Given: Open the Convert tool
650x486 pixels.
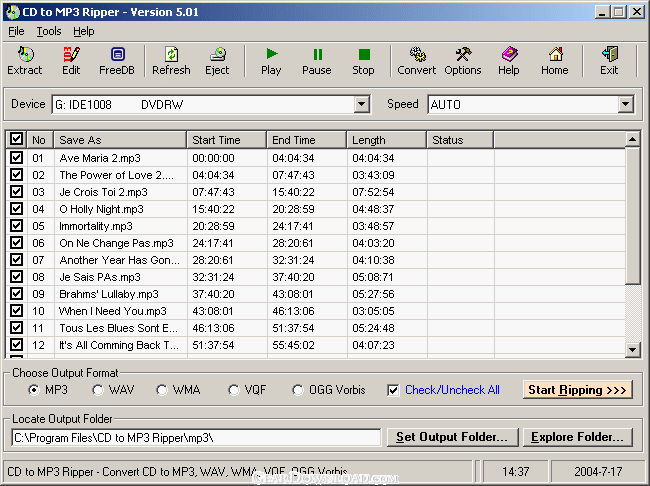Looking at the screenshot, I should [x=417, y=61].
